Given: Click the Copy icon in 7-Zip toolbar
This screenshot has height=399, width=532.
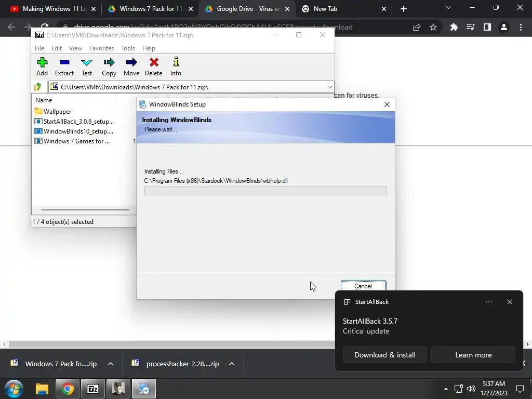Looking at the screenshot, I should [x=109, y=66].
